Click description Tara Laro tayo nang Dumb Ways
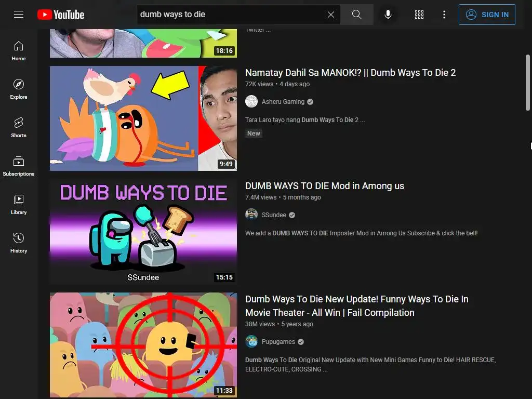This screenshot has width=532, height=399. [x=304, y=120]
